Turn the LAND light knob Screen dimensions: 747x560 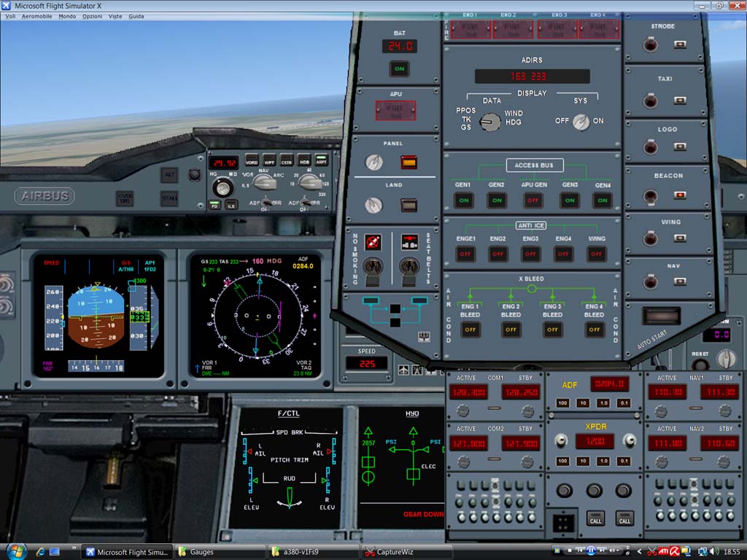(x=374, y=206)
